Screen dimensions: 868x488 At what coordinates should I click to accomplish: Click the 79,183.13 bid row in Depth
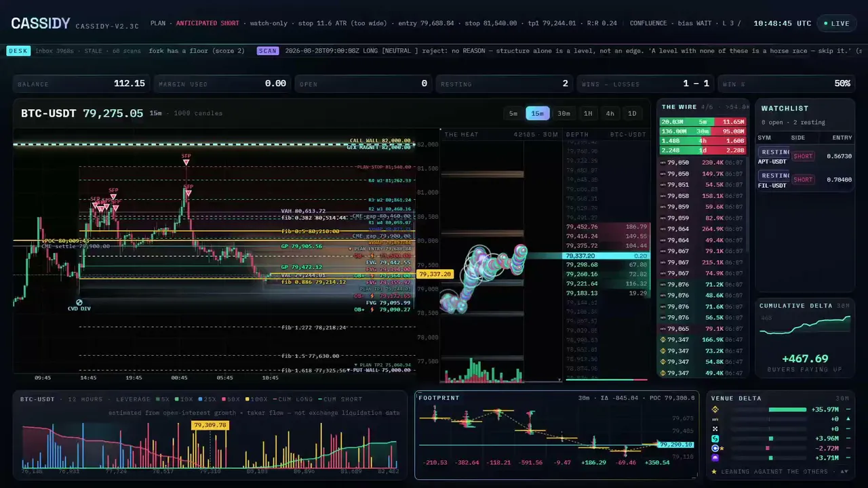pos(607,293)
